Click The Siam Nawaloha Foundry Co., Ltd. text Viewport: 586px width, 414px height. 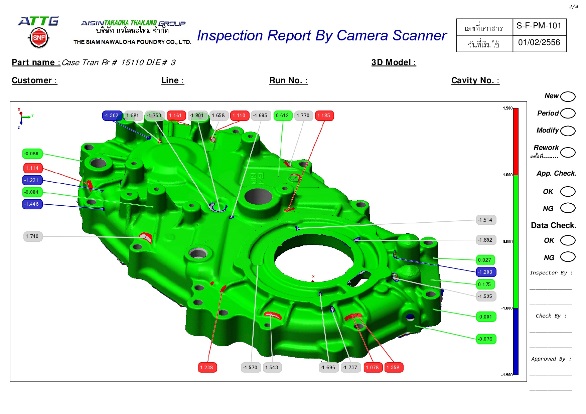(x=132, y=42)
